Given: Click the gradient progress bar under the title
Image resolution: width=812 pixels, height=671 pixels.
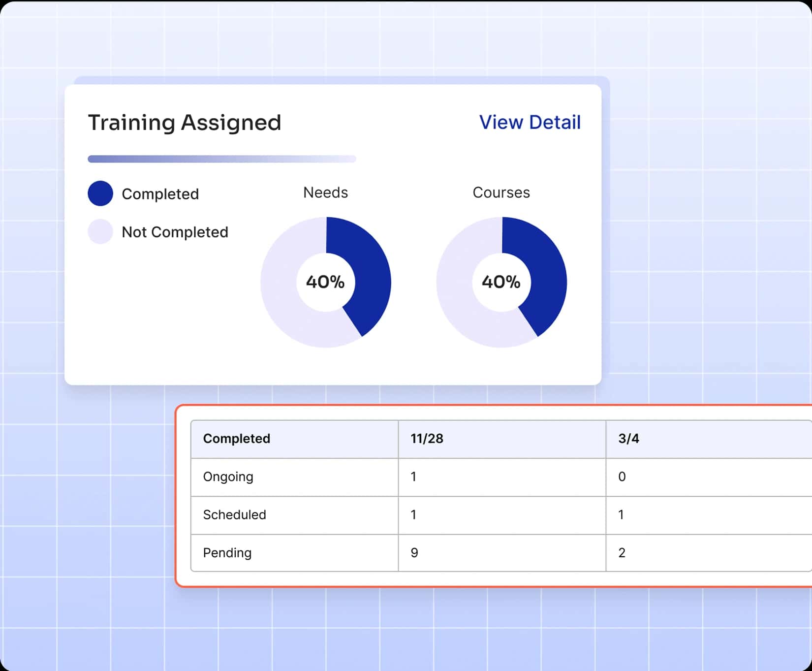Looking at the screenshot, I should pyautogui.click(x=221, y=159).
